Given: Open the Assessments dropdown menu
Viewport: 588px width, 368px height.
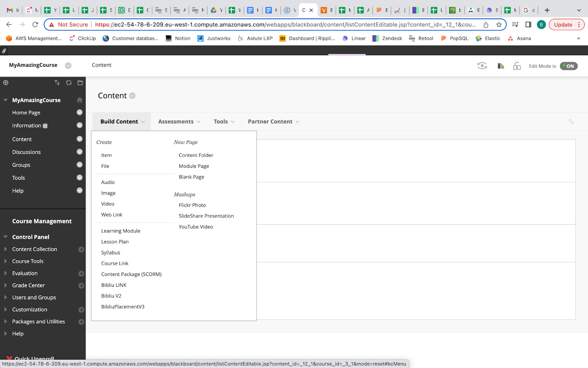Looking at the screenshot, I should point(179,122).
